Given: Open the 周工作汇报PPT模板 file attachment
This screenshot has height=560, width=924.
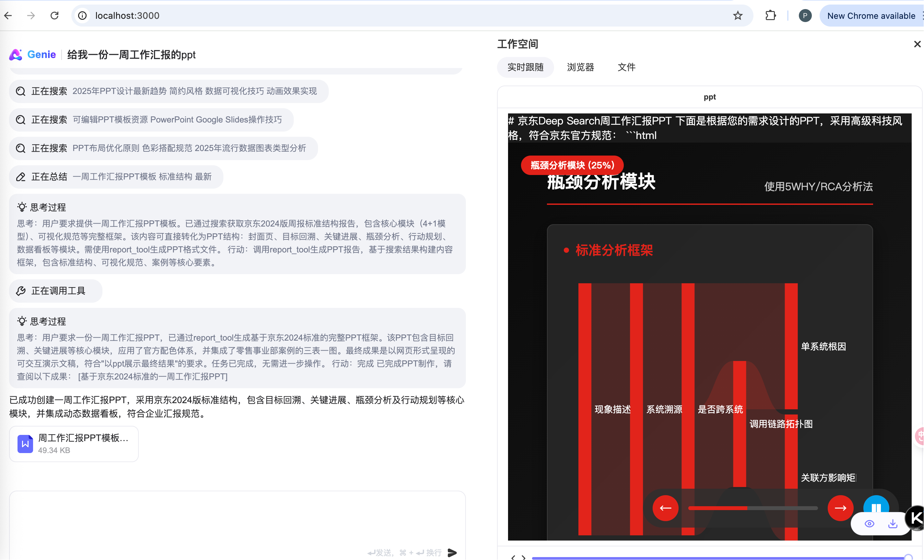Looking at the screenshot, I should [74, 444].
